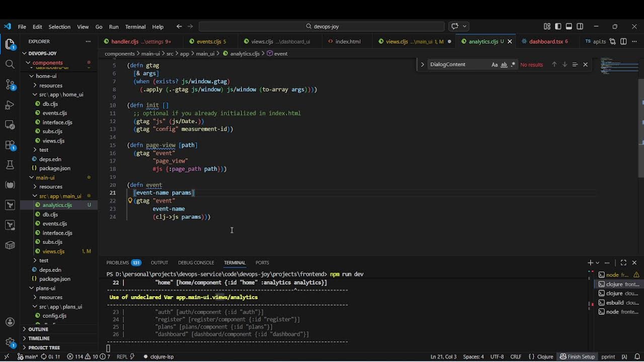This screenshot has width=644, height=362.
Task: Expand the resources folder under main-ui
Action: (51, 187)
